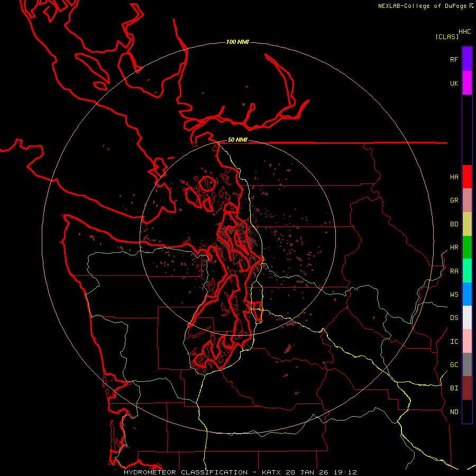Click the ND legend label
This screenshot has height=476, width=476.
pos(454,412)
